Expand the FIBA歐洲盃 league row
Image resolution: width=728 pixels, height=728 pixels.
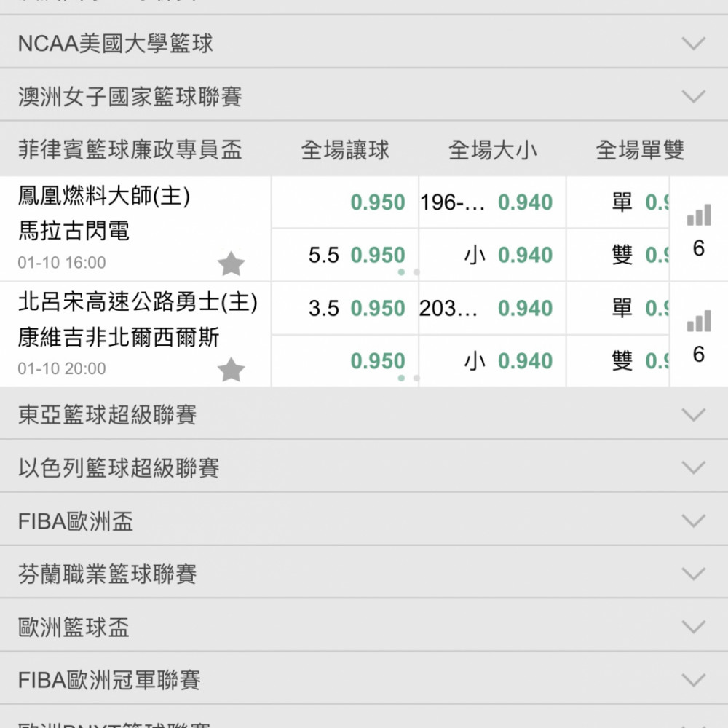[x=364, y=521]
